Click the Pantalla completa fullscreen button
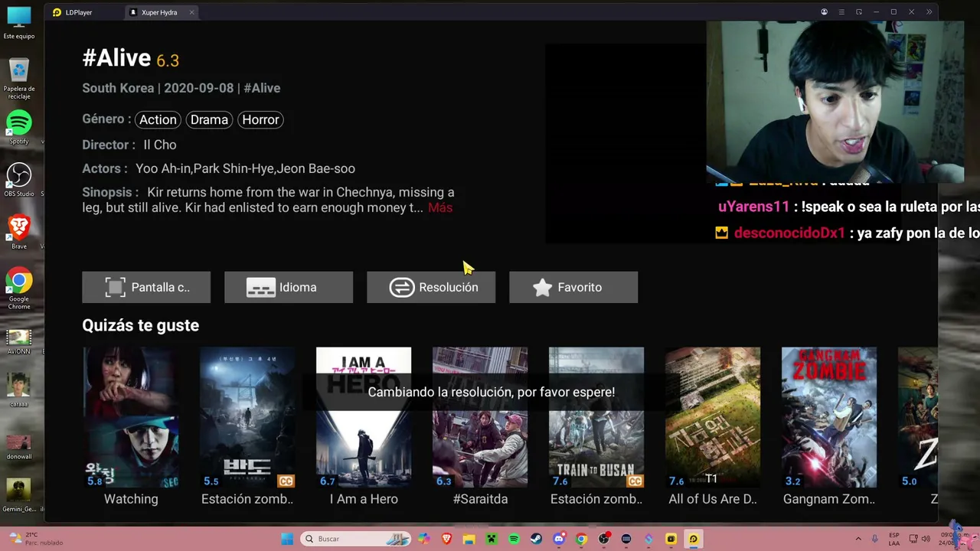 (x=146, y=287)
